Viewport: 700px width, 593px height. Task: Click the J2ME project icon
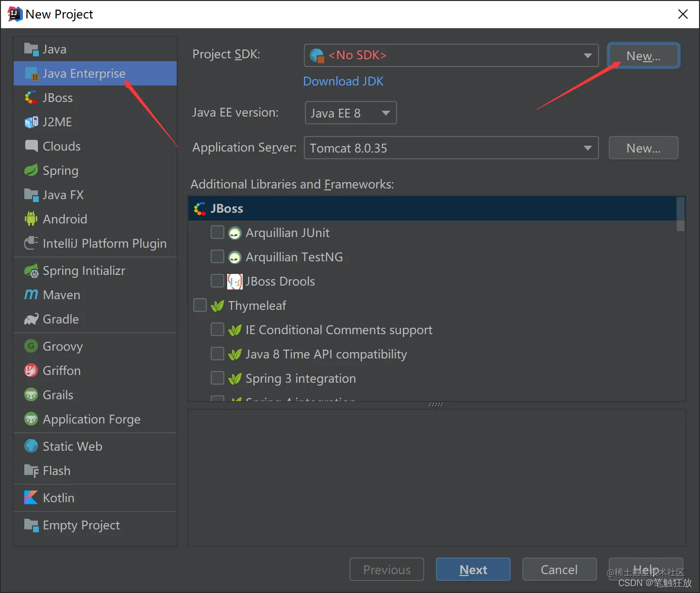[31, 122]
